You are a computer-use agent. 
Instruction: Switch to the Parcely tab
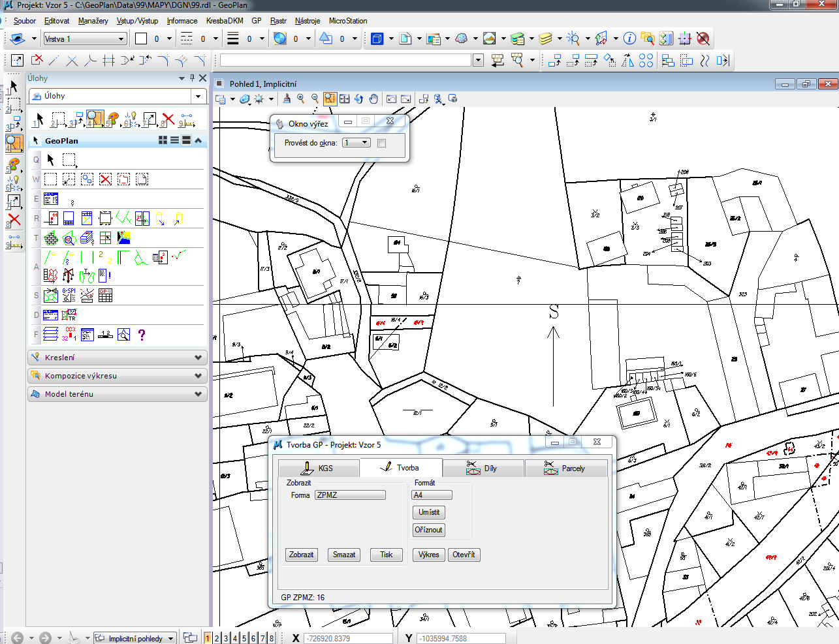(x=566, y=468)
